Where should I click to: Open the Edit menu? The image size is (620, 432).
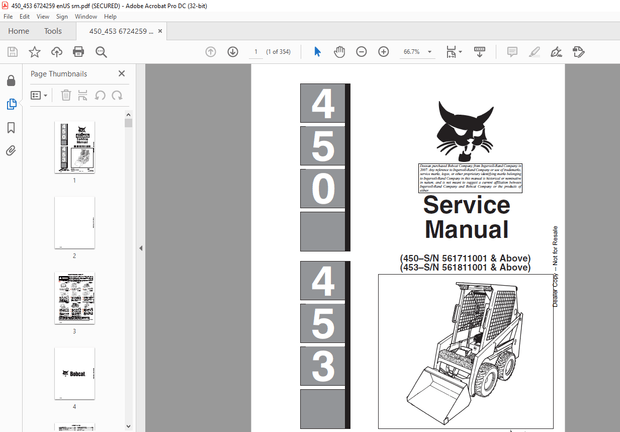click(25, 17)
